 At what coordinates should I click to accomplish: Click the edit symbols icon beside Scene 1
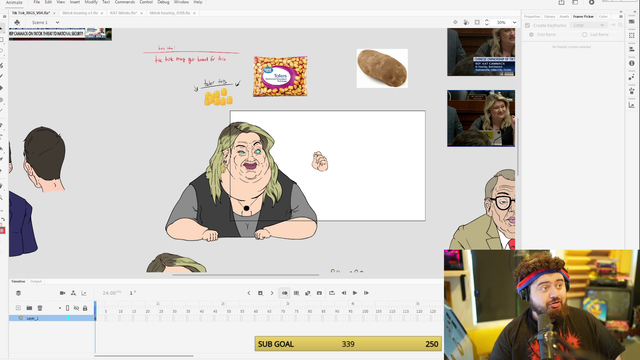pos(17,22)
